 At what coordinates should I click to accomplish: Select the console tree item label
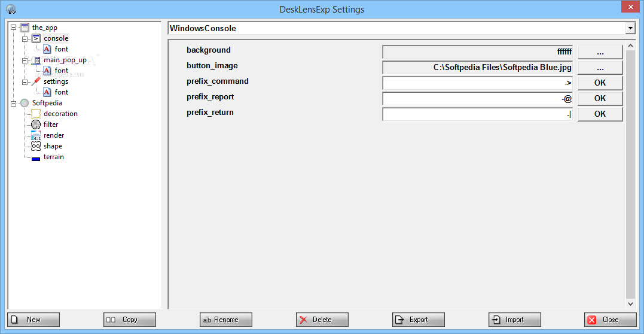coord(56,39)
